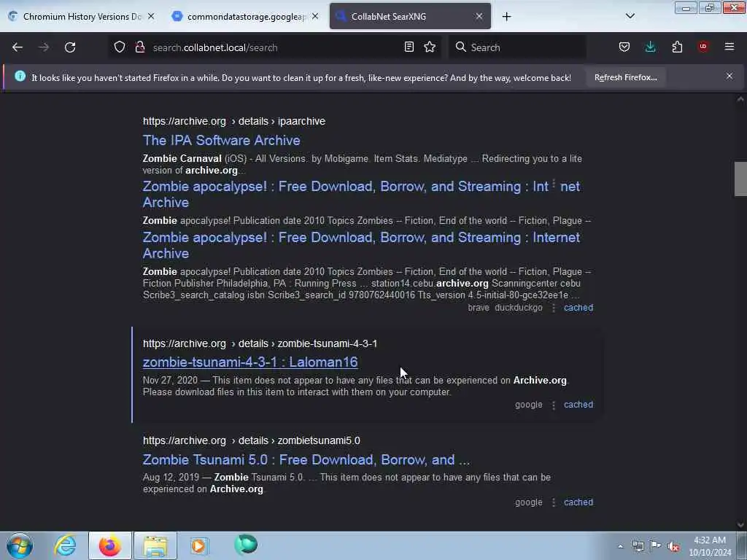
Task: Open Zombie Tsunami 5.0 Free Download link
Action: [x=306, y=460]
